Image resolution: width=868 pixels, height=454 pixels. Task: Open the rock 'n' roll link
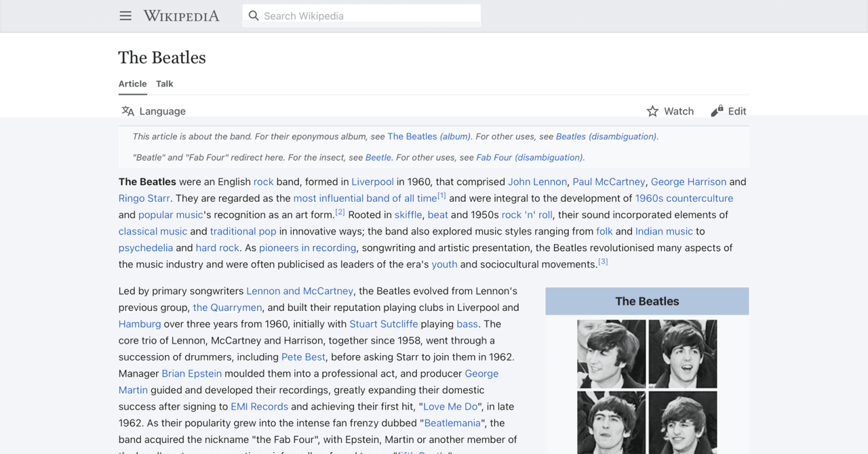coord(527,215)
